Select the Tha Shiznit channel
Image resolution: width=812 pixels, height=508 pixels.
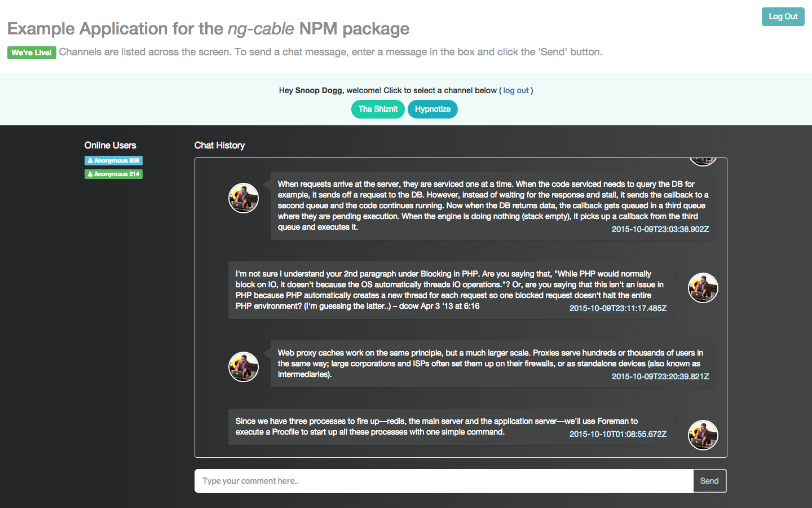click(378, 109)
